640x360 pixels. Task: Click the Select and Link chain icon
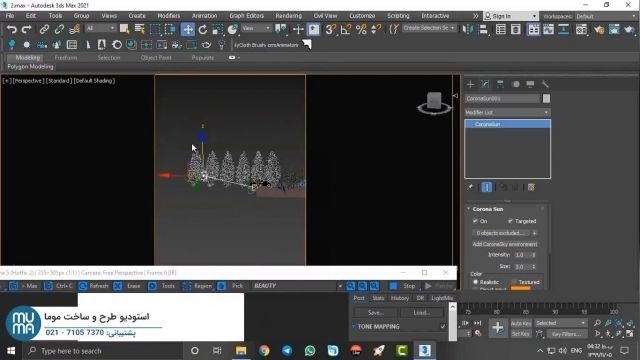point(44,29)
